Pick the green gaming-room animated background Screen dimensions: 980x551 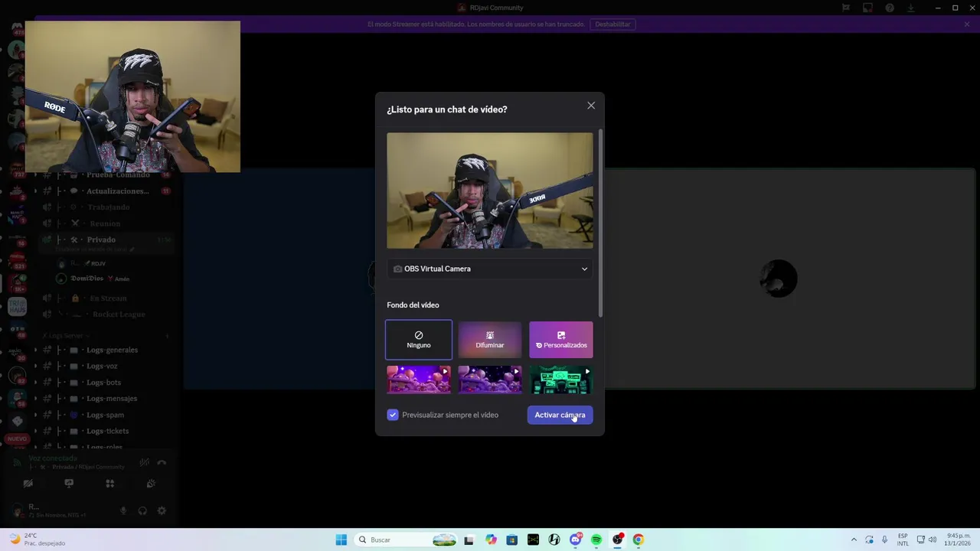[561, 380]
